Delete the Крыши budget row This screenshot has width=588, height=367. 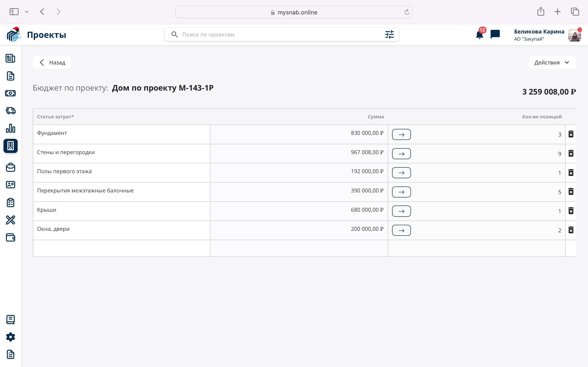click(x=571, y=211)
